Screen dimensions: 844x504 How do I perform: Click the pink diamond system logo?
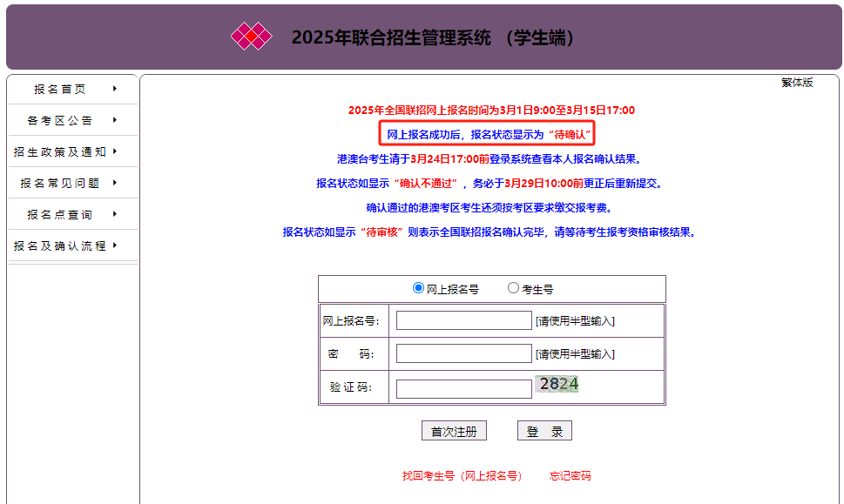pos(252,37)
